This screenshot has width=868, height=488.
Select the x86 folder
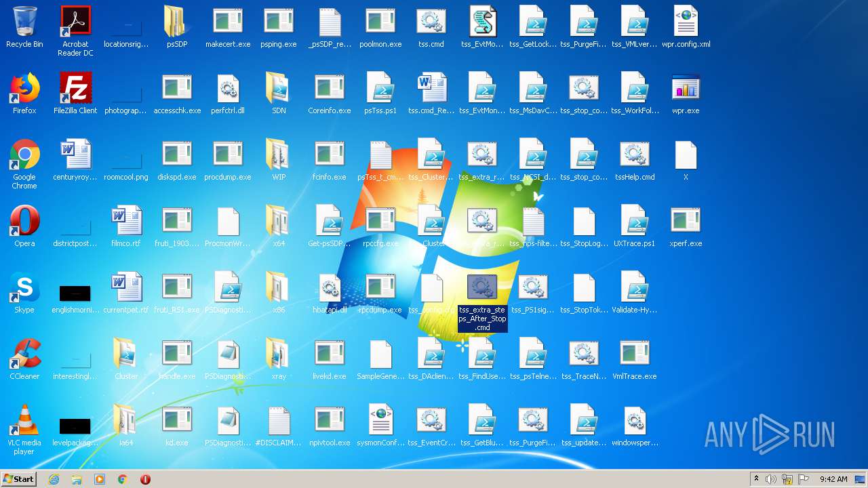point(279,293)
